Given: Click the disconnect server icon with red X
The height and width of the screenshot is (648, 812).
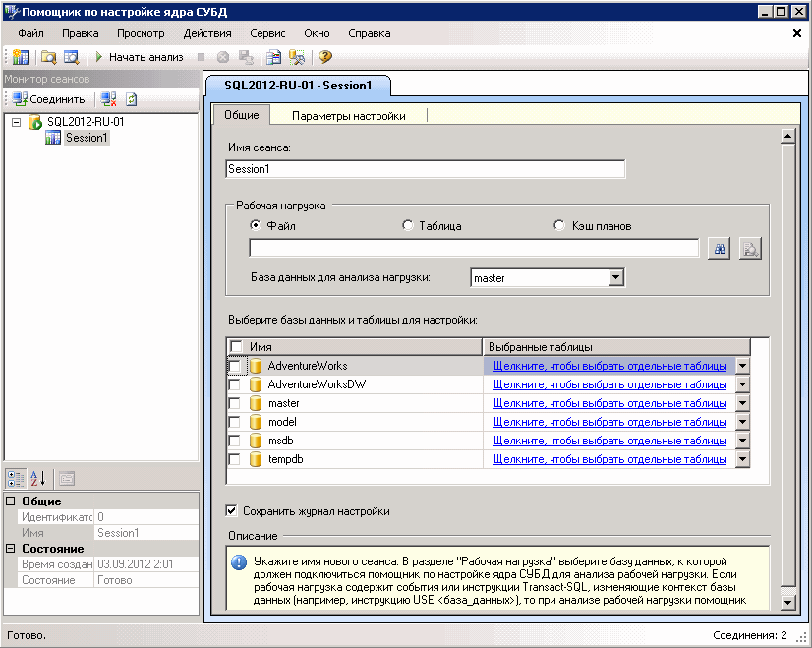Looking at the screenshot, I should [x=108, y=99].
